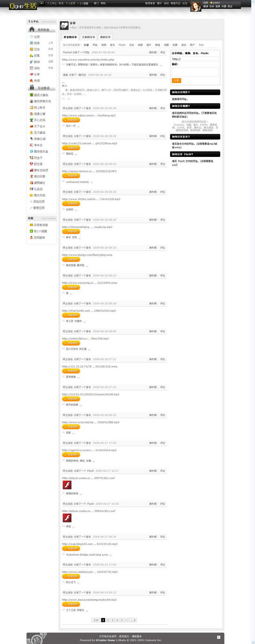Switch to the 我的分享 tab
This screenshot has width=255, height=644.
[x=105, y=37]
